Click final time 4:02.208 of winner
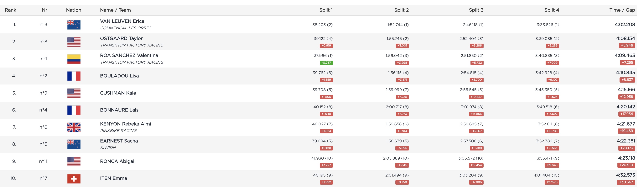The image size is (644, 191). coord(625,25)
